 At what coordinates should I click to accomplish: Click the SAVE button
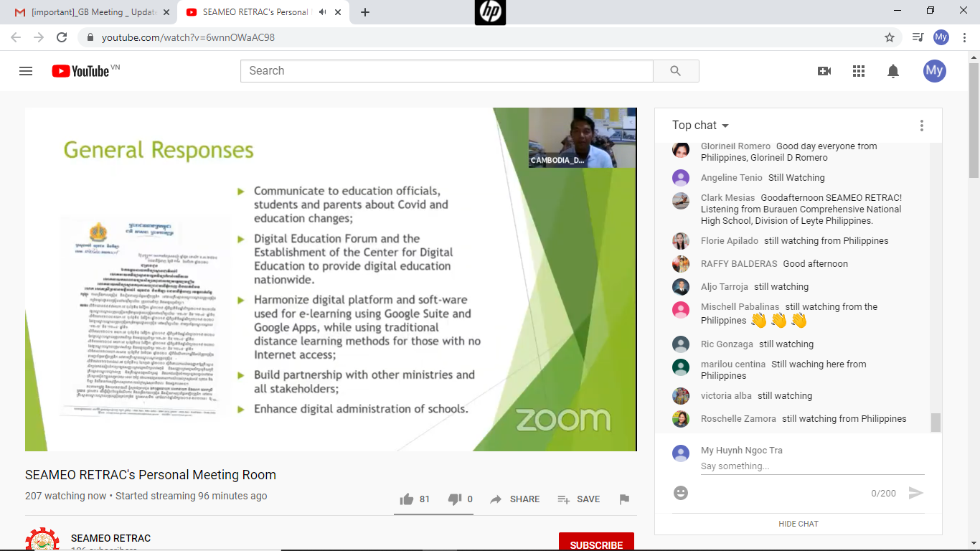tap(579, 499)
